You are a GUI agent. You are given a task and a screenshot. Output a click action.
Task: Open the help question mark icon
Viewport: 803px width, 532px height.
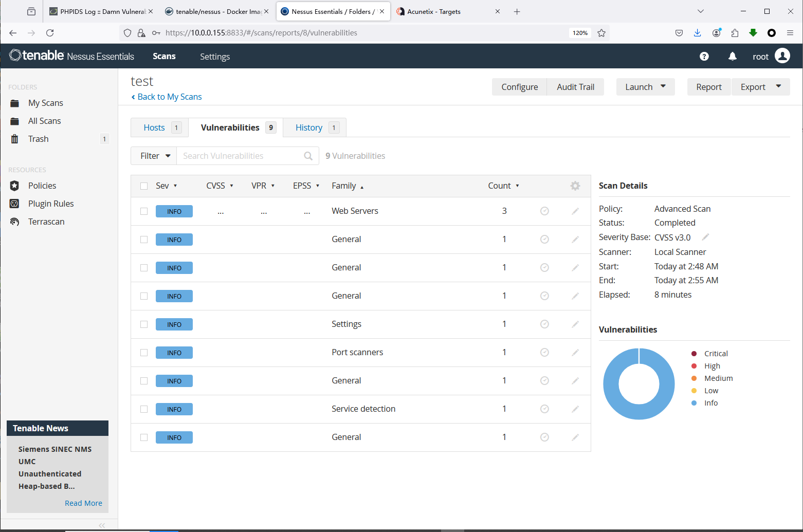point(704,57)
